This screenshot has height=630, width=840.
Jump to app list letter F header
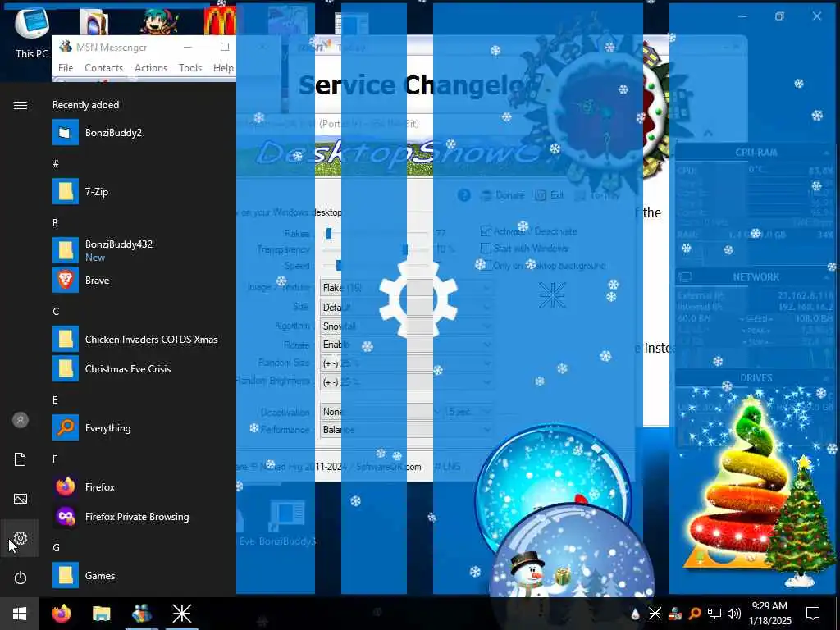pos(55,459)
